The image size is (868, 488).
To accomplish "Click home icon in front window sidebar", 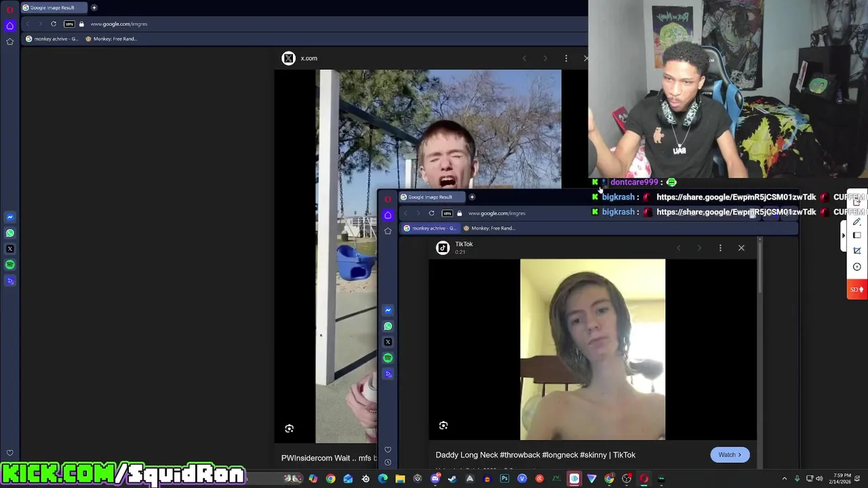I will (388, 215).
